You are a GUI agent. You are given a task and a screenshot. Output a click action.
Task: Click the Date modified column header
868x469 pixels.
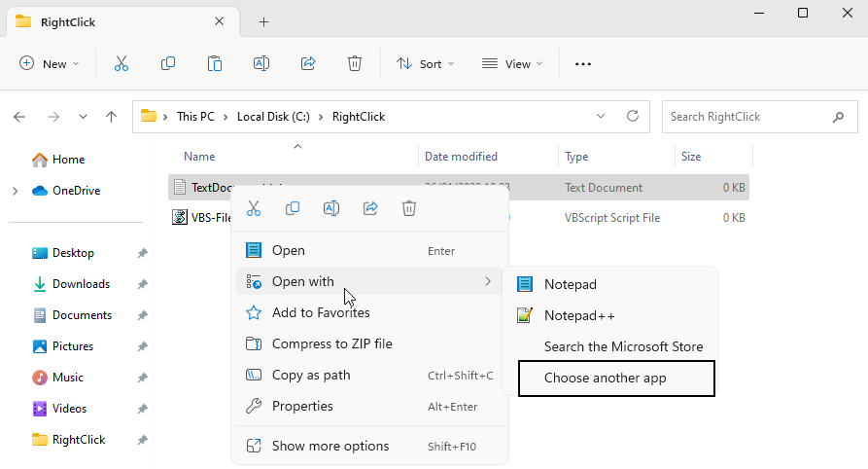(x=462, y=156)
